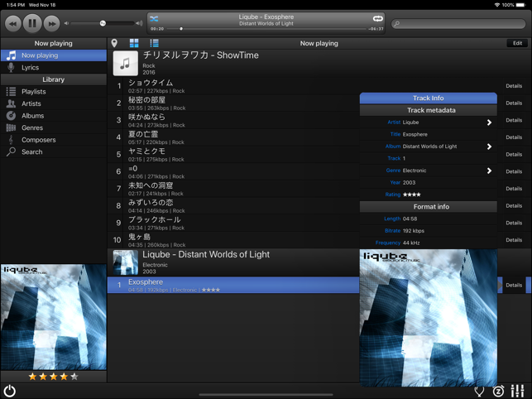Click the loud volume speaker icon
The image size is (532, 399).
139,23
